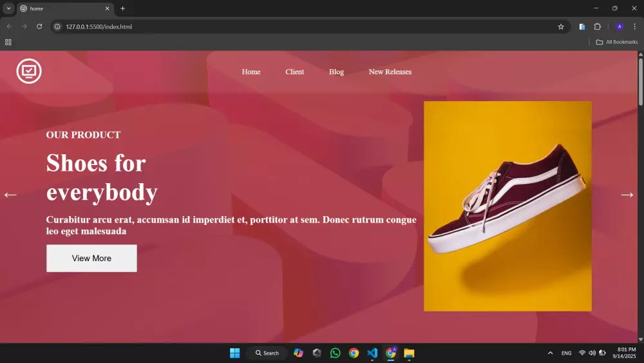This screenshot has height=363, width=644.
Task: Open the Wi-Fi network tray icon
Action: pos(582,353)
